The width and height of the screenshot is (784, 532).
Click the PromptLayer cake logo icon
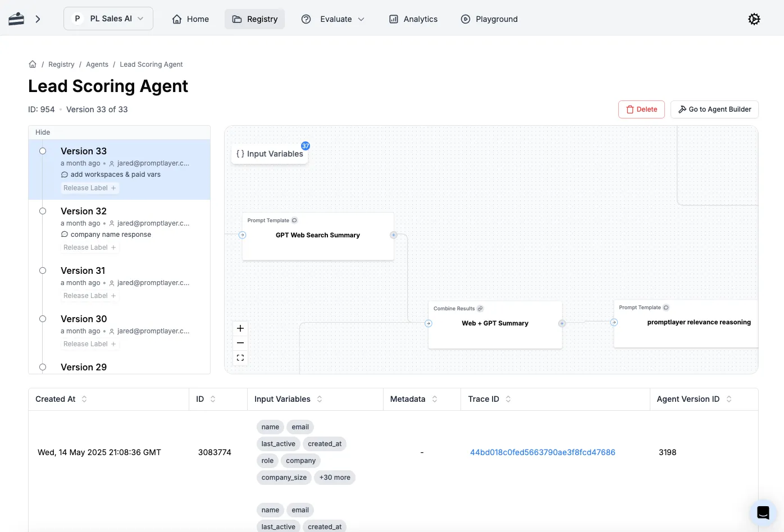pyautogui.click(x=16, y=19)
